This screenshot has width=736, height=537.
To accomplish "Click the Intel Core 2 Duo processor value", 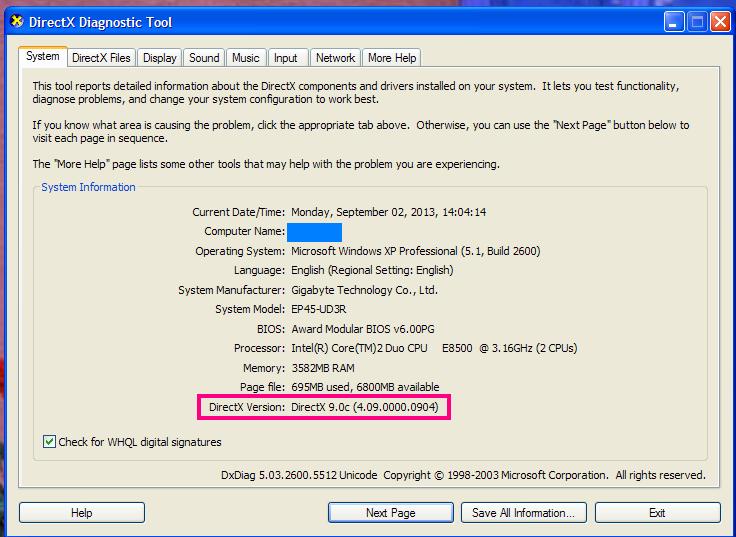I will tap(434, 348).
